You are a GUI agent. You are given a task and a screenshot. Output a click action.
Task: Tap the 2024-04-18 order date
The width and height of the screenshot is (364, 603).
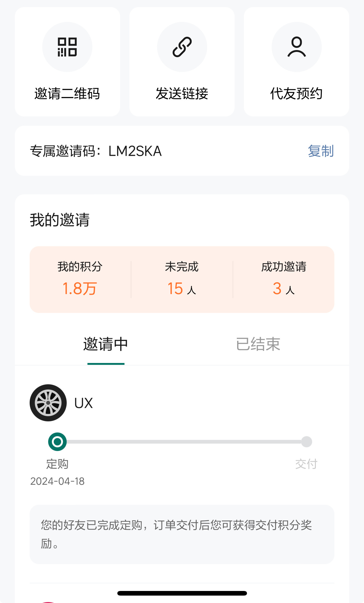[57, 481]
